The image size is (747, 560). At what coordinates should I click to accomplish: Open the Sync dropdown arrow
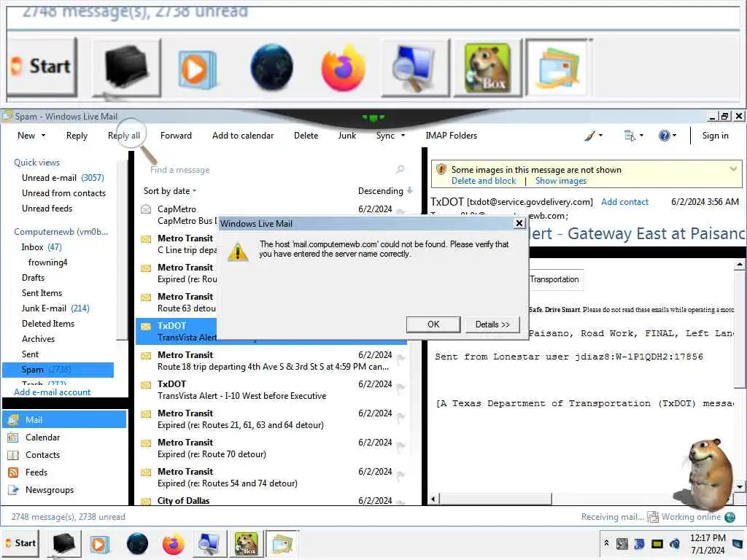[403, 136]
